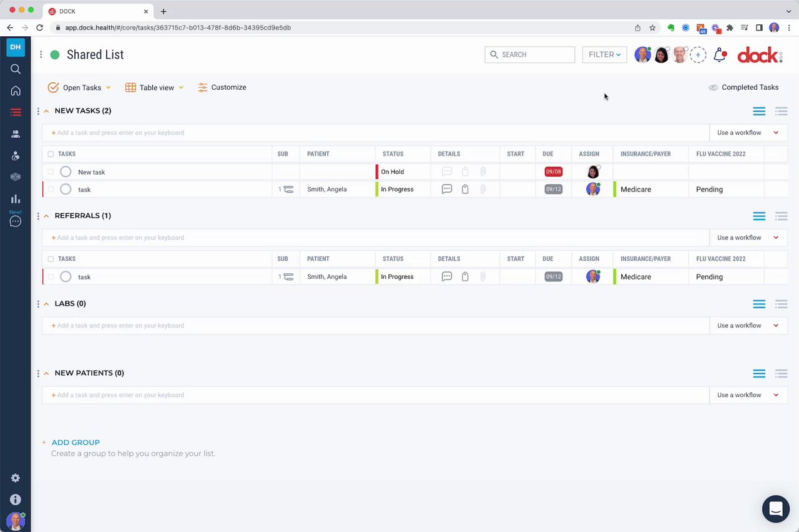Image resolution: width=799 pixels, height=532 pixels.
Task: Reload the page in browser toolbar
Action: (40, 27)
